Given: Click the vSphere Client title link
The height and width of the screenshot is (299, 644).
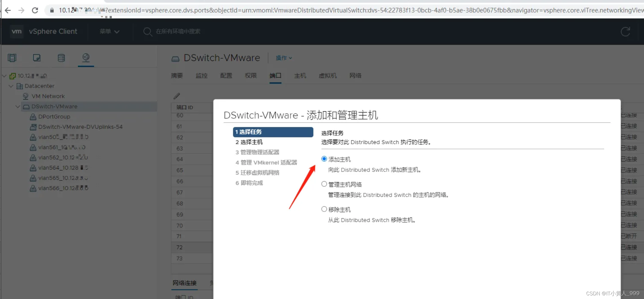Looking at the screenshot, I should [x=53, y=31].
